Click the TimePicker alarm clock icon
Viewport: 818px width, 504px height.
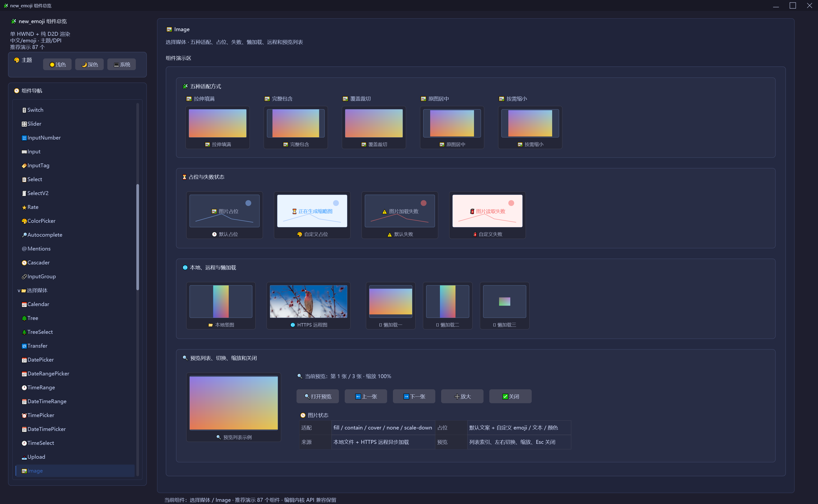[24, 415]
